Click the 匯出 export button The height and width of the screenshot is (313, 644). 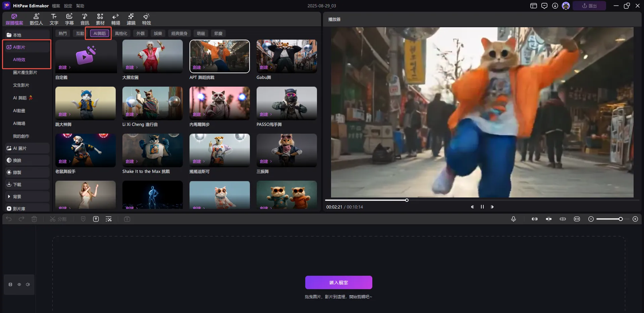click(x=589, y=6)
